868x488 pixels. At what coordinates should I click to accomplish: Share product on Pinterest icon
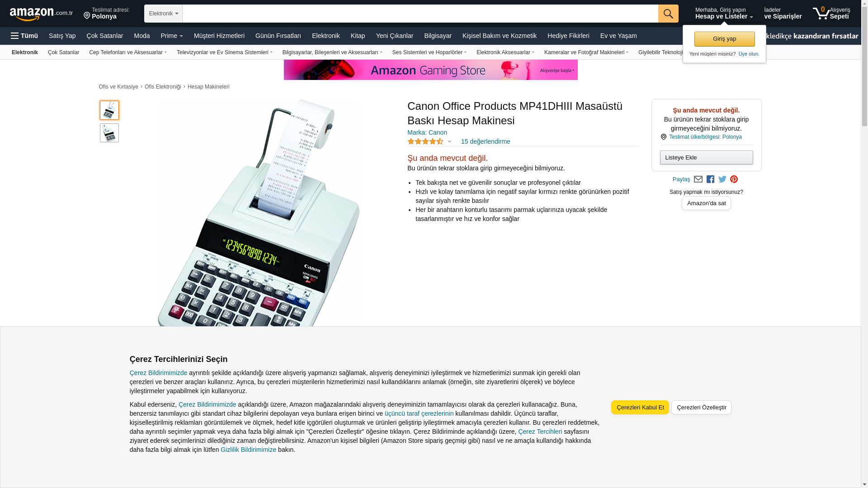tap(734, 179)
